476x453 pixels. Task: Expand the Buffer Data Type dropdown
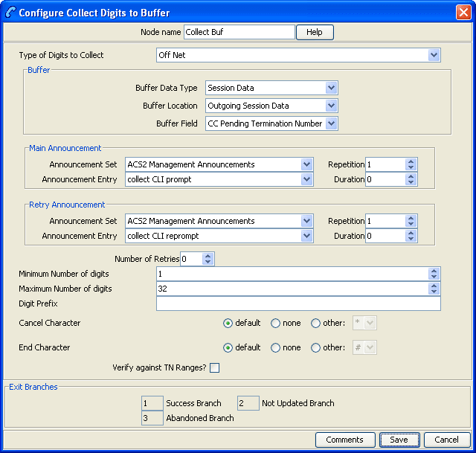pos(332,88)
